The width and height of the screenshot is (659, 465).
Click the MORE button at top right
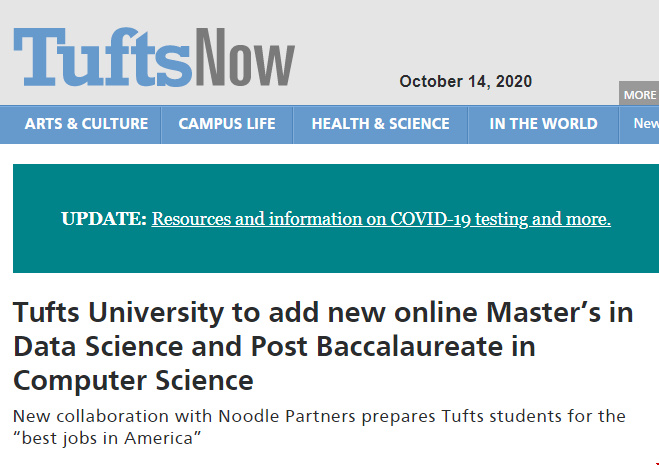tap(639, 95)
